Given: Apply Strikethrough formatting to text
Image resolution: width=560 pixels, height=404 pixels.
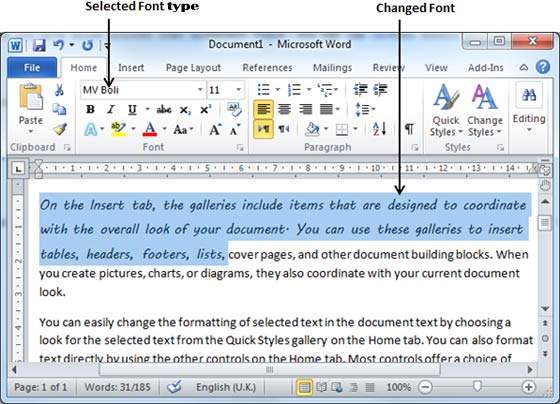Looking at the screenshot, I should [164, 110].
